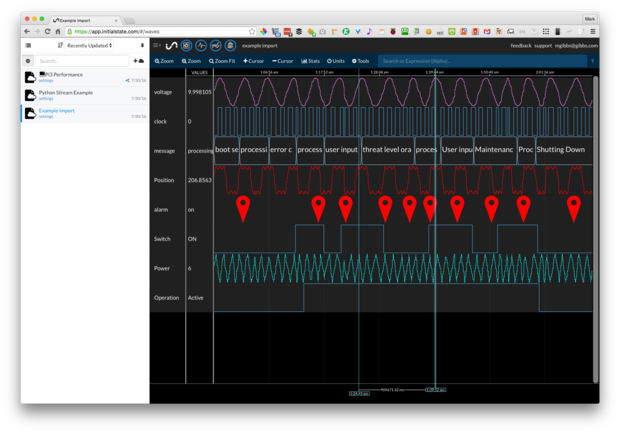This screenshot has height=433, width=620.
Task: Toggle the pin icon in sidebar header
Action: tap(142, 45)
